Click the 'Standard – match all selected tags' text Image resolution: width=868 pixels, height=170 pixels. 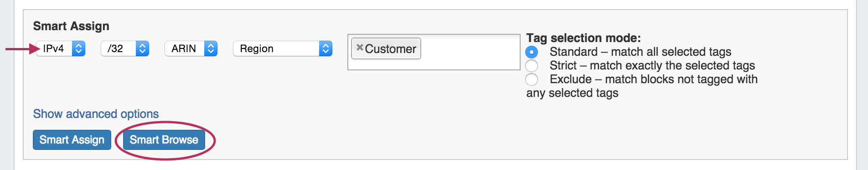pos(641,52)
